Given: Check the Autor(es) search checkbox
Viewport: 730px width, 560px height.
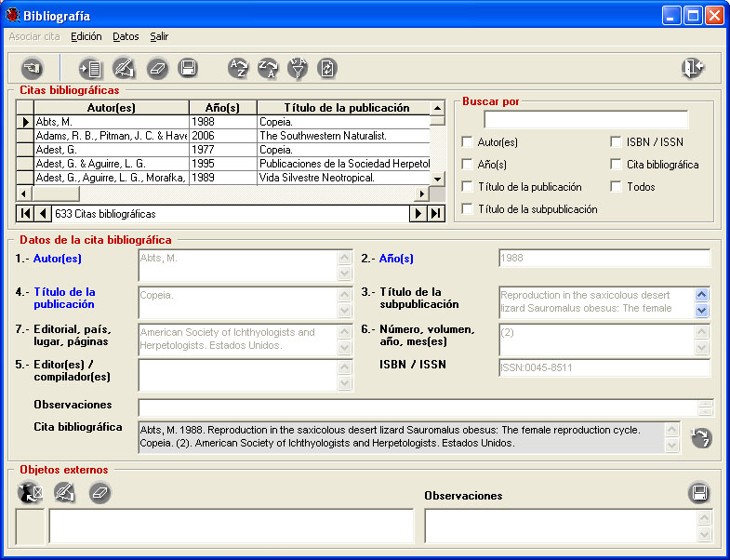Looking at the screenshot, I should (467, 141).
